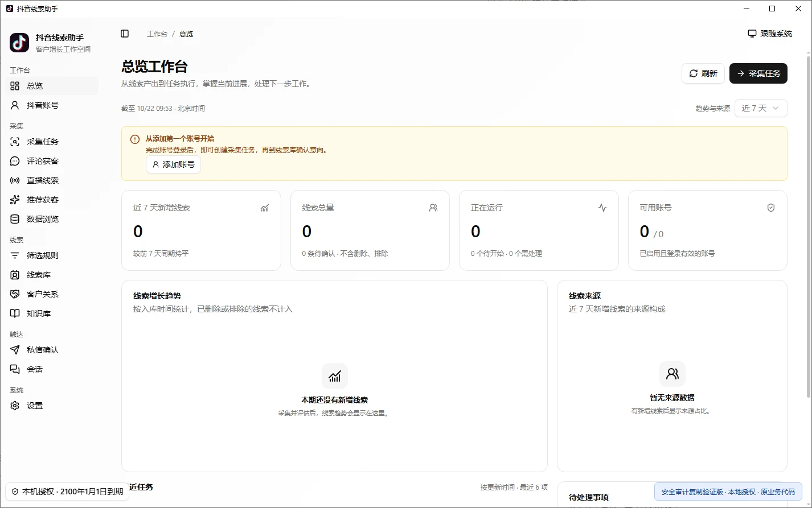Open 抖音账号 page in sidebar
The height and width of the screenshot is (508, 812).
[52, 105]
